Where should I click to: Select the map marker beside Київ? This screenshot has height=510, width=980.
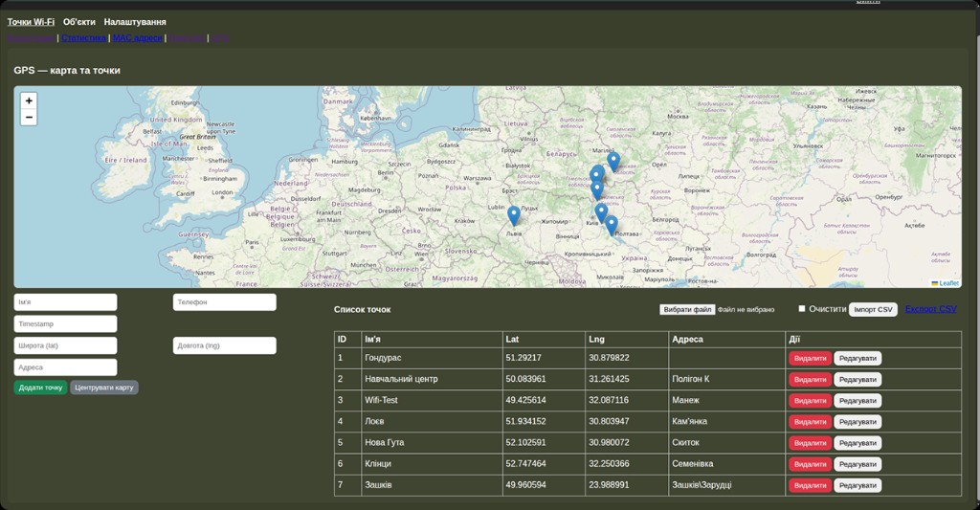[601, 212]
